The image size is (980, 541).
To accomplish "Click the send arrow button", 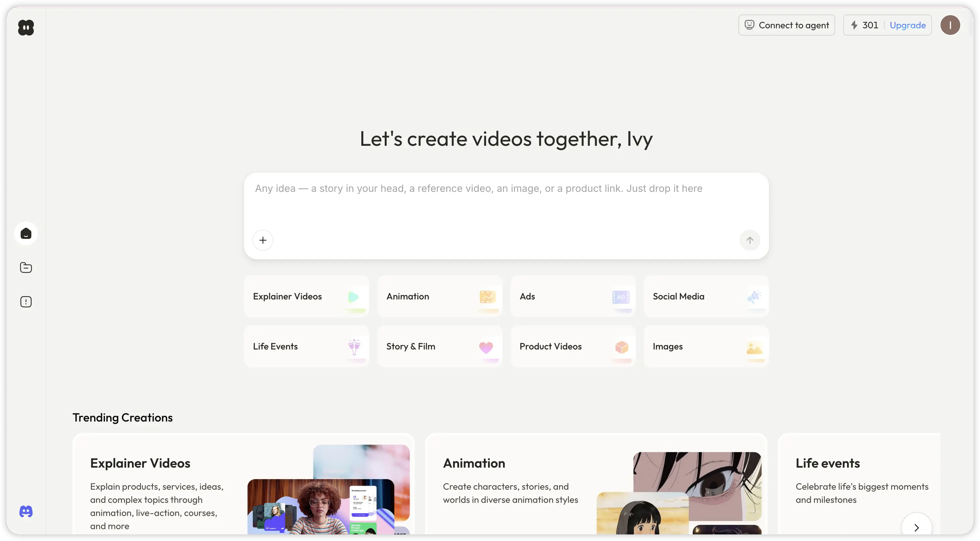I will coord(749,240).
